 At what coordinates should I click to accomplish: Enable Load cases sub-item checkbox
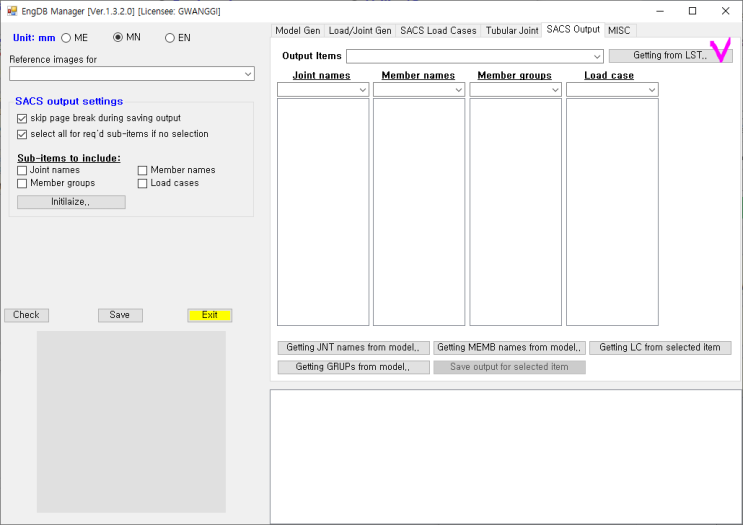pyautogui.click(x=142, y=183)
